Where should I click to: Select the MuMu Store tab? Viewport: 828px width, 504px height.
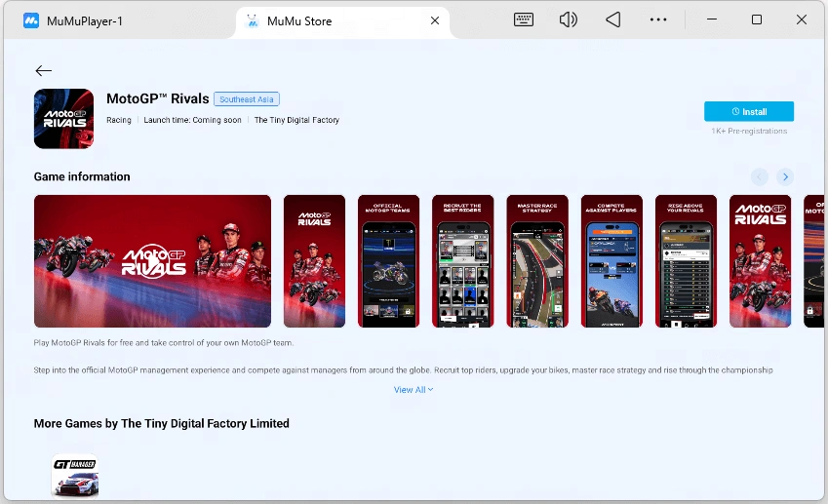click(342, 21)
